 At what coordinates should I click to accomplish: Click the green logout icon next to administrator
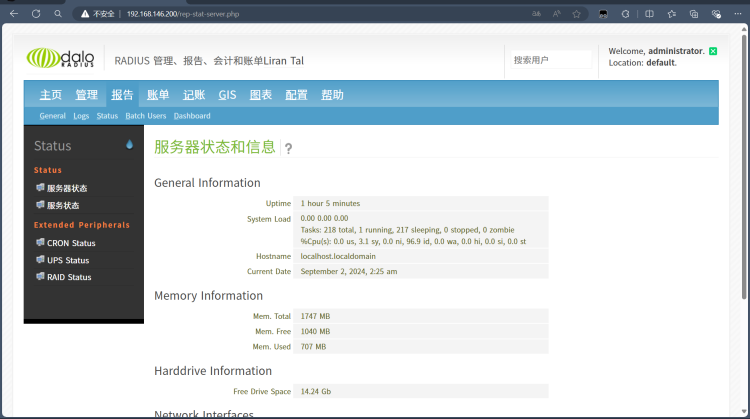click(x=713, y=51)
